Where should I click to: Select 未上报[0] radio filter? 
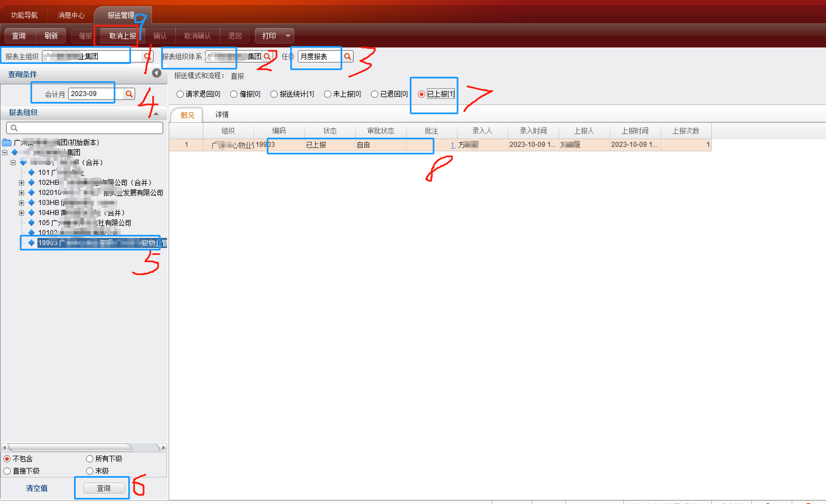click(x=327, y=94)
